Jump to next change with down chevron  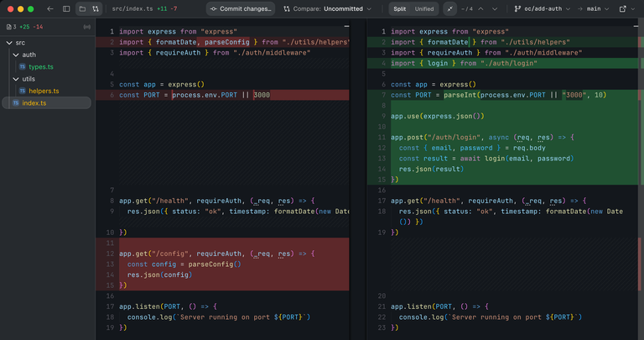tap(495, 8)
